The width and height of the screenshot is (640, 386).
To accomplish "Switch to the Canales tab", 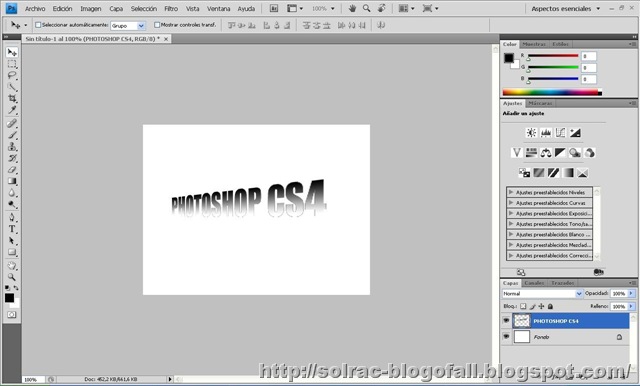I will [x=534, y=283].
